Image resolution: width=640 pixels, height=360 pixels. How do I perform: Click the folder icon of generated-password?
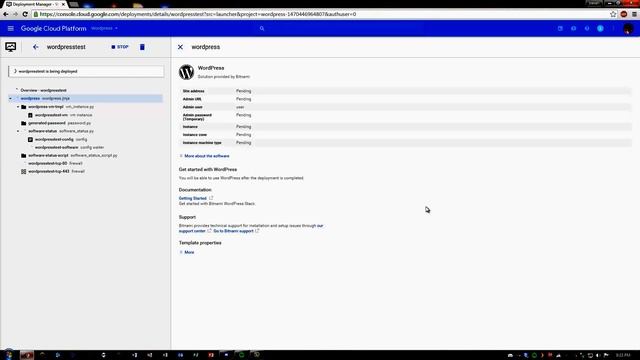(24, 123)
